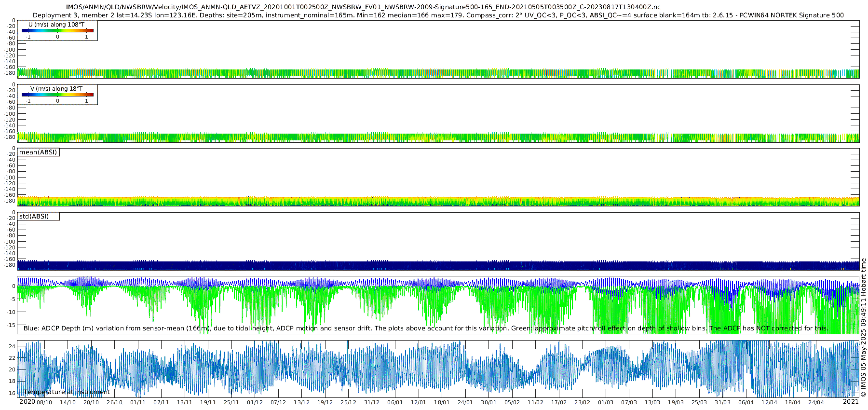Screen dimensions: 868x410
Task: Click the NetCDF file path title
Action: coord(363,7)
